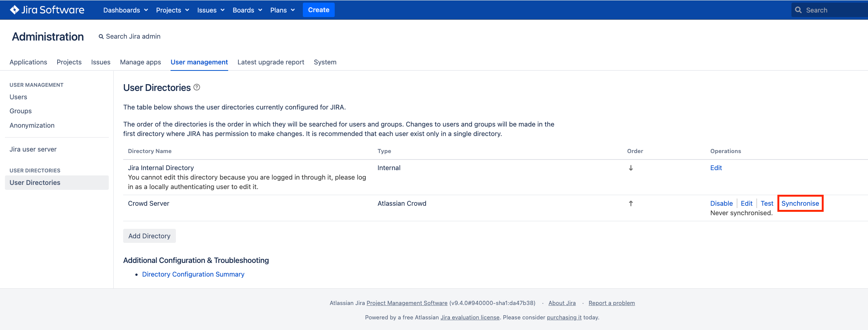The height and width of the screenshot is (330, 868).
Task: Click the User Directories help question icon
Action: [x=197, y=88]
